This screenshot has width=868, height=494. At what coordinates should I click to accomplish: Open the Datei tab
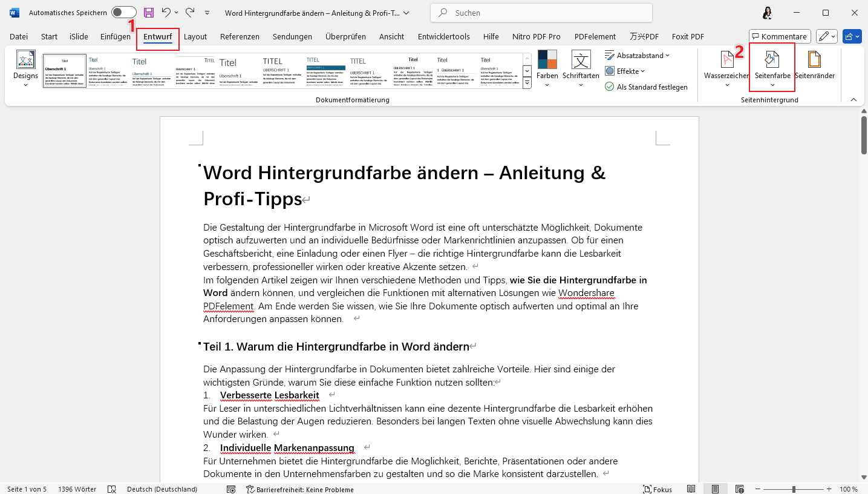[x=19, y=36]
